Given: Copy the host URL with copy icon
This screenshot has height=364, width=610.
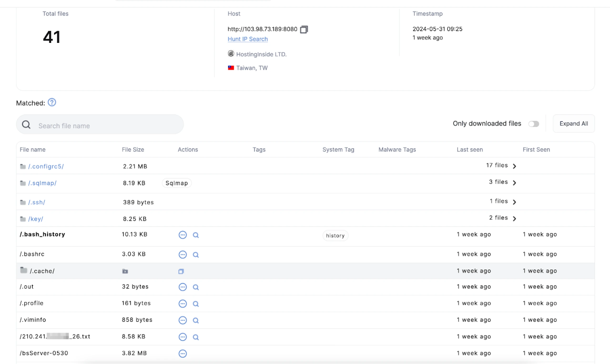Looking at the screenshot, I should [304, 30].
